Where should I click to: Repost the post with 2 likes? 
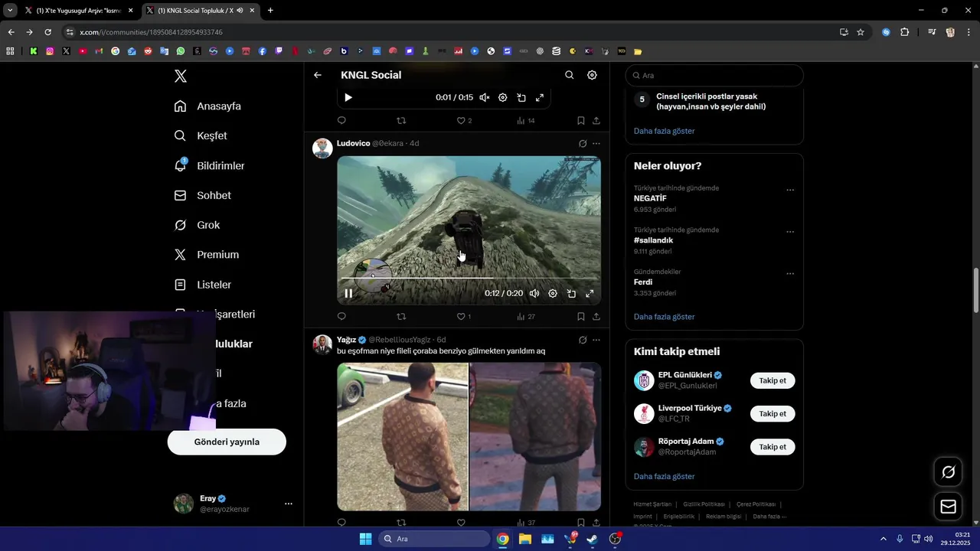click(x=401, y=121)
